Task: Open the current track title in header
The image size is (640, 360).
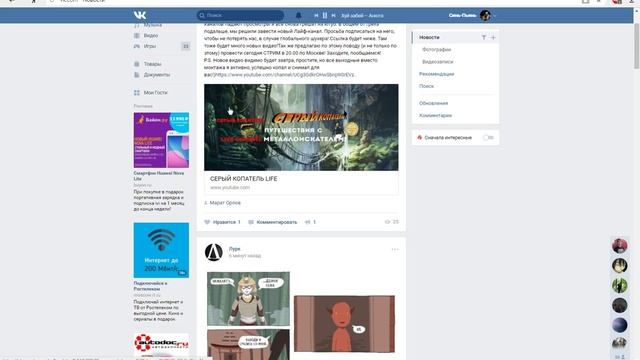Action: (x=362, y=16)
